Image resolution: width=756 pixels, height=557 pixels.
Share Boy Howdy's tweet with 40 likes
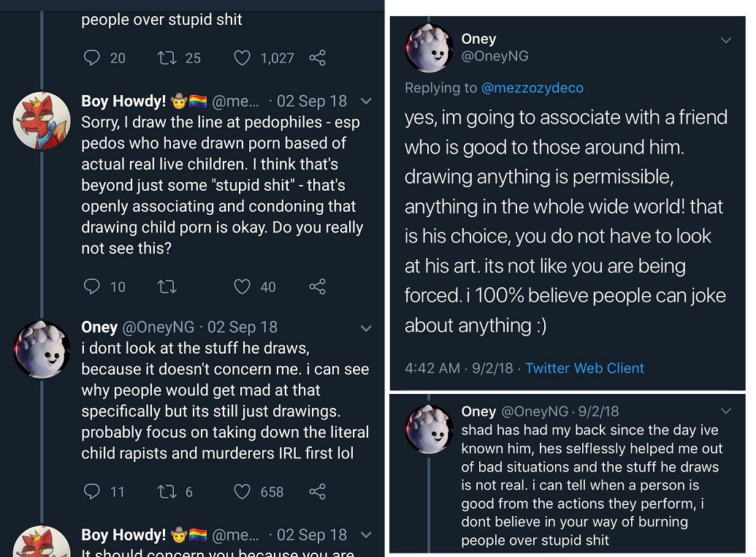click(318, 287)
